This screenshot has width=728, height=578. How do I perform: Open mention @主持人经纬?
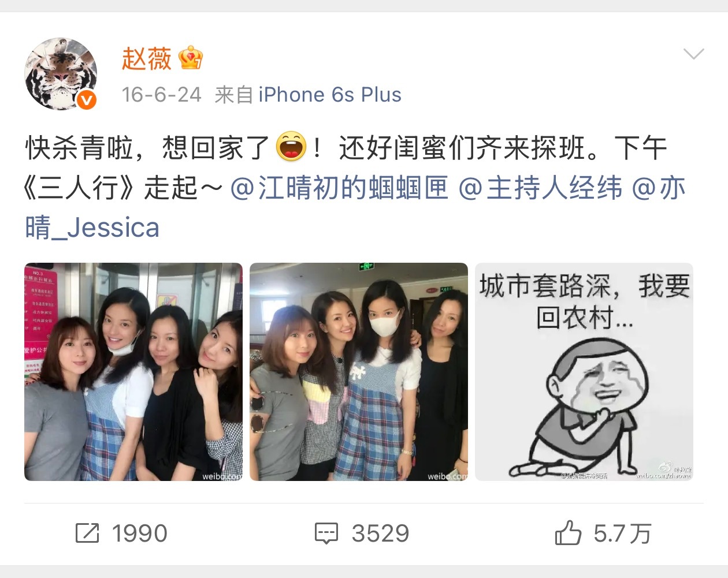click(541, 188)
